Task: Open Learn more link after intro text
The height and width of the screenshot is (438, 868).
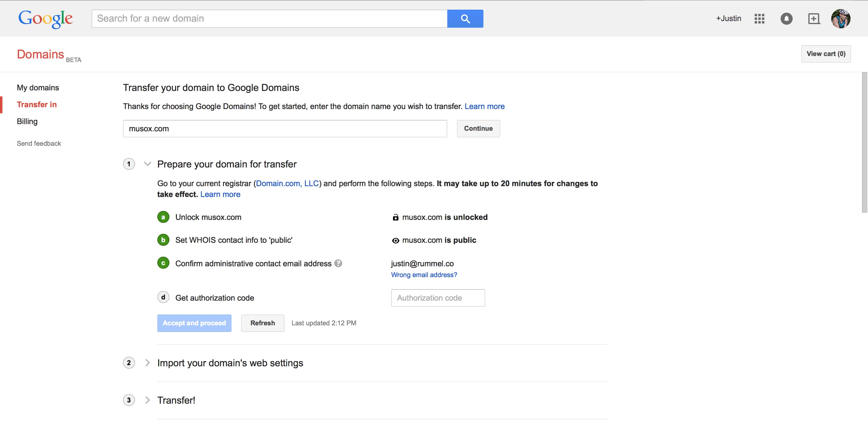Action: [485, 106]
